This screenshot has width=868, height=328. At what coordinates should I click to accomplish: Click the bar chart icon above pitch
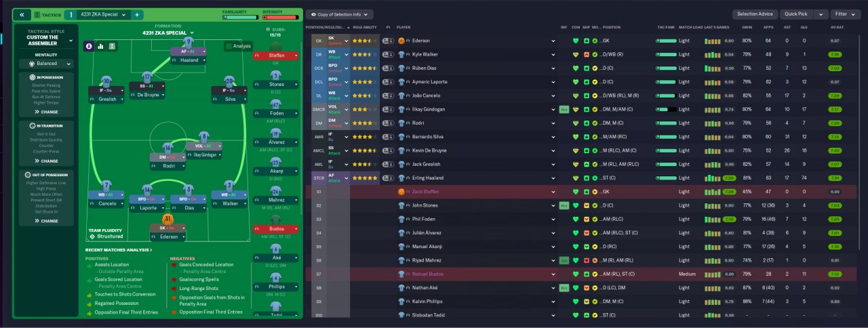(100, 46)
